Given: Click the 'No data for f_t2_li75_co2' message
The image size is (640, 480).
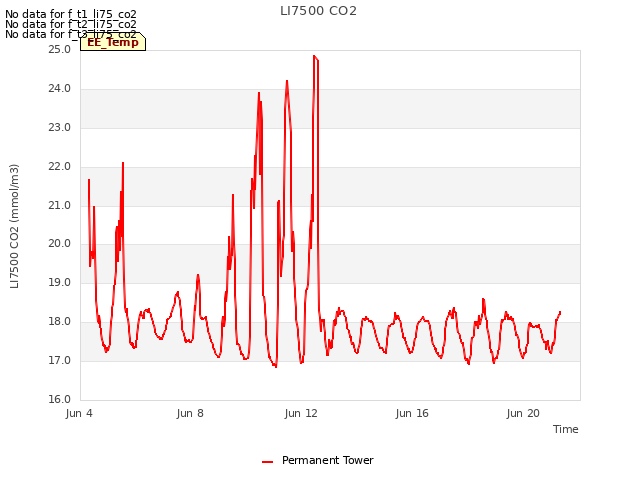Looking at the screenshot, I should pos(71,24).
